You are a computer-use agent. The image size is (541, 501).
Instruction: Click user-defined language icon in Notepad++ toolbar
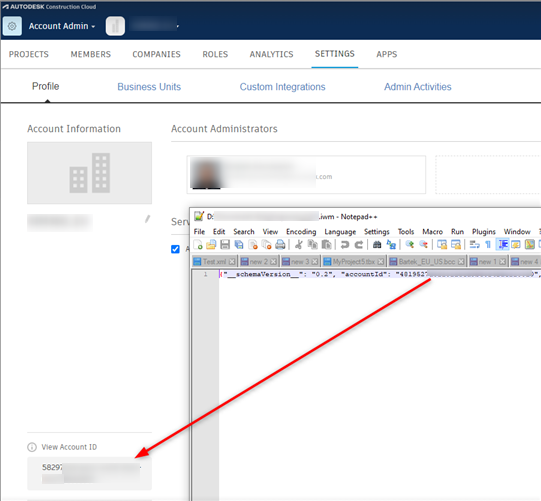(x=516, y=245)
